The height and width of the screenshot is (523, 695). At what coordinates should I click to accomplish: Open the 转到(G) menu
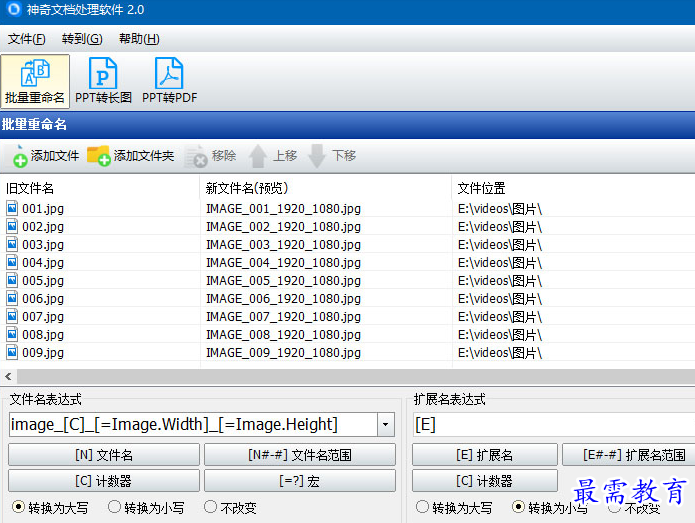82,39
